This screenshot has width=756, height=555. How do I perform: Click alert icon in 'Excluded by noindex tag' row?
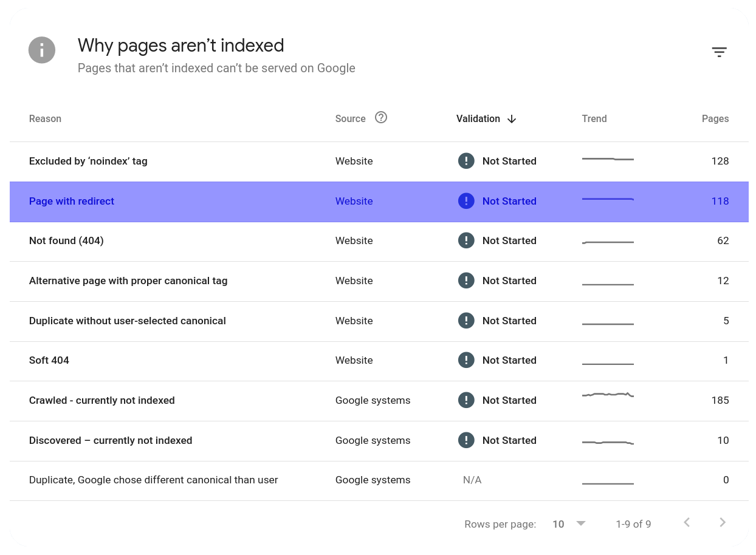[x=466, y=161]
